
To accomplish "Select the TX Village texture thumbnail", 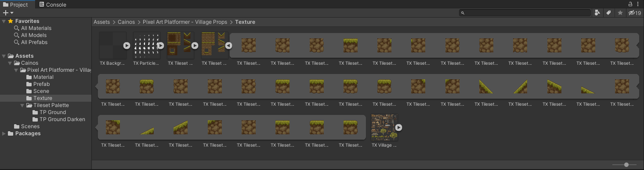I will pos(384,127).
